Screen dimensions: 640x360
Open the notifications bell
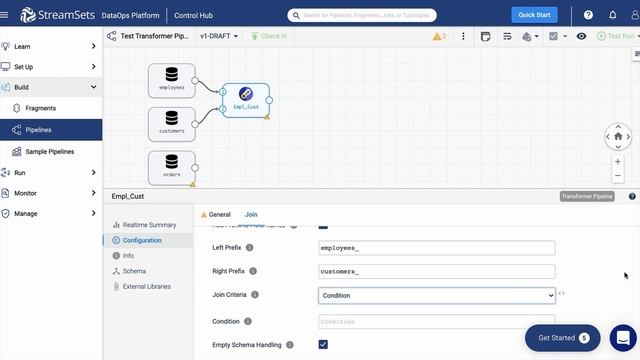click(613, 15)
